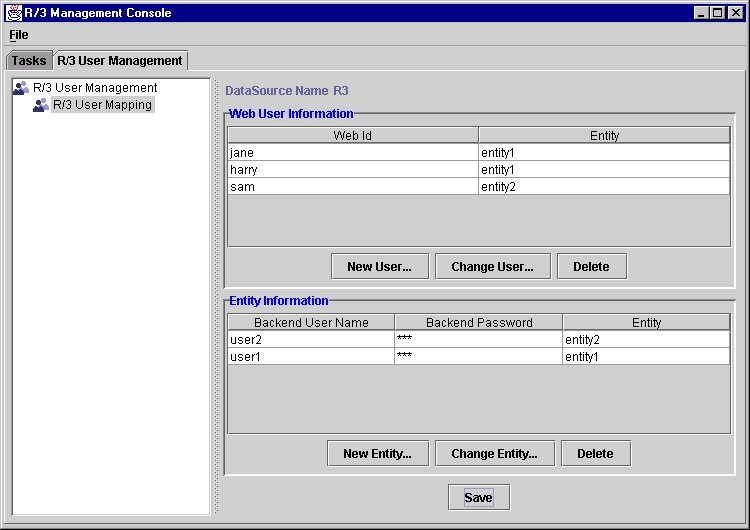Click the DataSource Name R3 label
The height and width of the screenshot is (530, 750).
tap(287, 90)
